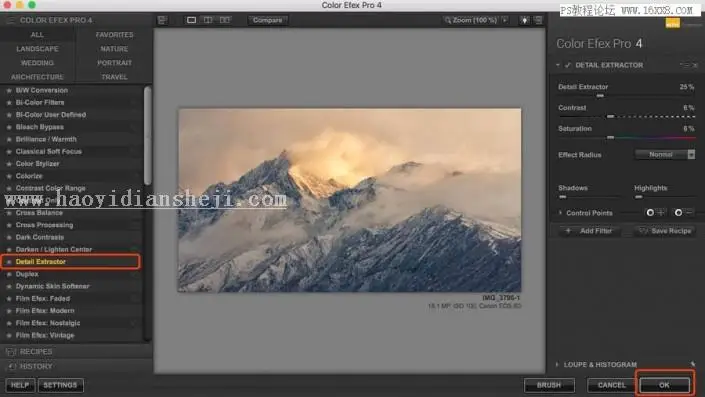The width and height of the screenshot is (705, 397).
Task: Click the Saturation slider handle
Action: click(610, 137)
